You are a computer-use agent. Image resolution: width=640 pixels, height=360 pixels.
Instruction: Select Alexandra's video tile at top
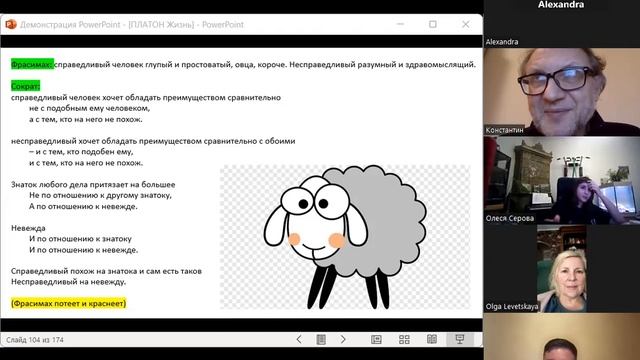tap(562, 23)
